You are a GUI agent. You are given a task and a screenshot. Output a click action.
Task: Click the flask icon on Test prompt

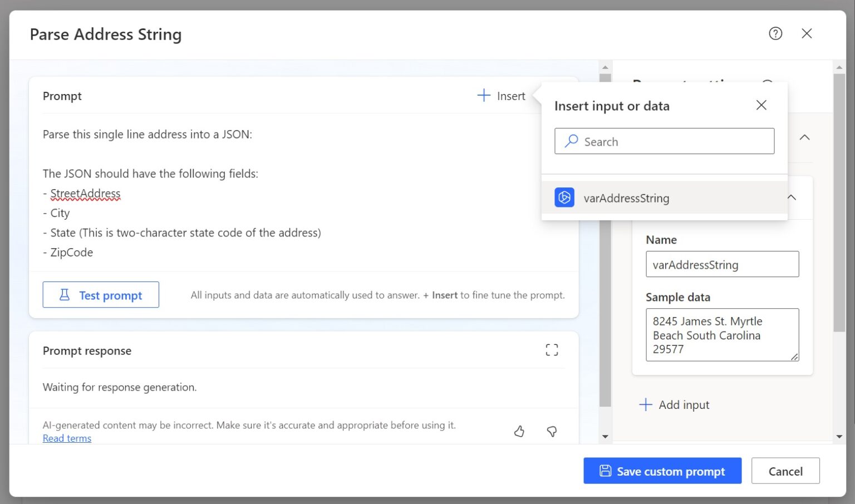pyautogui.click(x=65, y=294)
